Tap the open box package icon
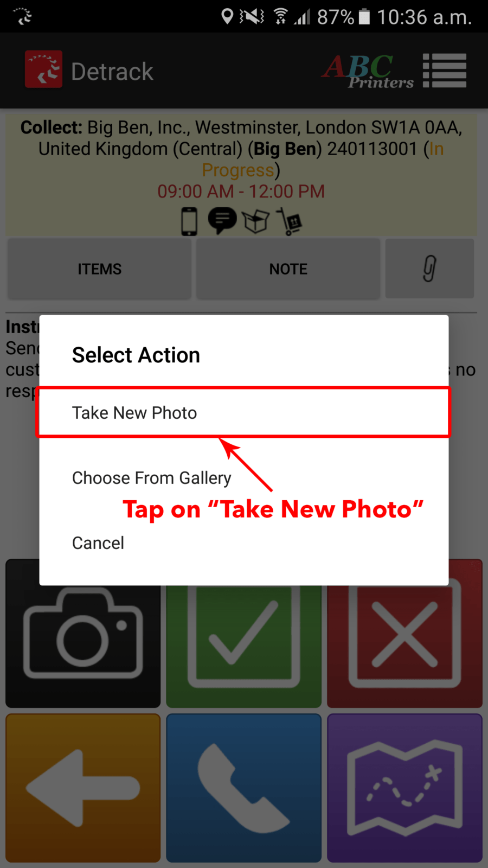Image resolution: width=488 pixels, height=868 pixels. pos(255,221)
